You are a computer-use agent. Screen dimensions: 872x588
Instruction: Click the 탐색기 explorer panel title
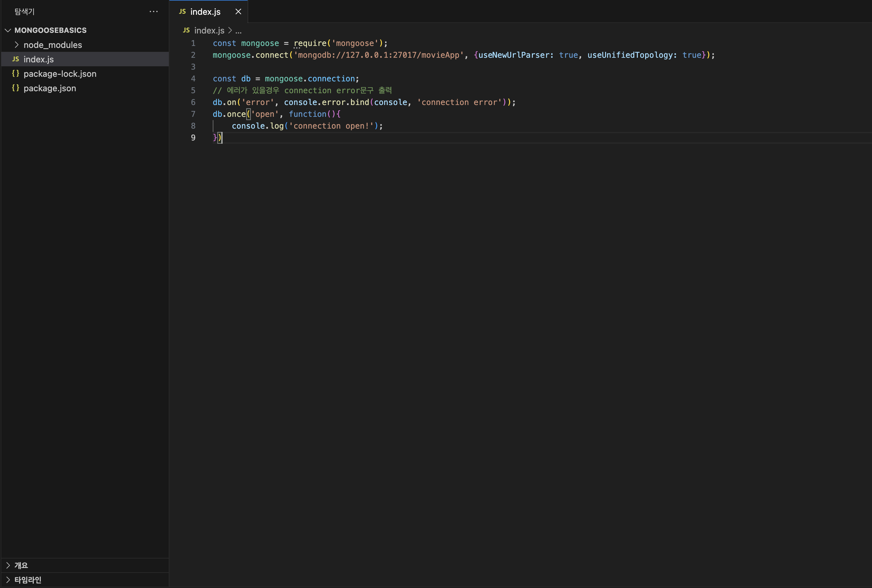(24, 11)
